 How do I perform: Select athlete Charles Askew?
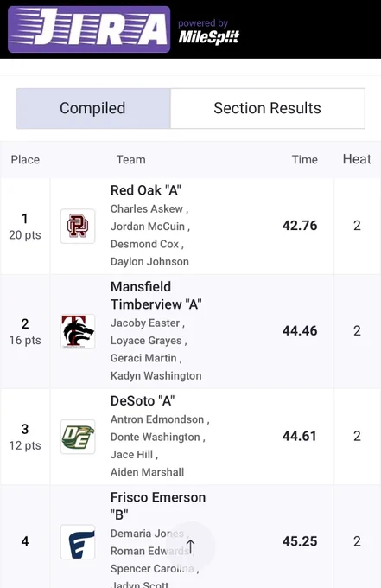[x=147, y=209]
